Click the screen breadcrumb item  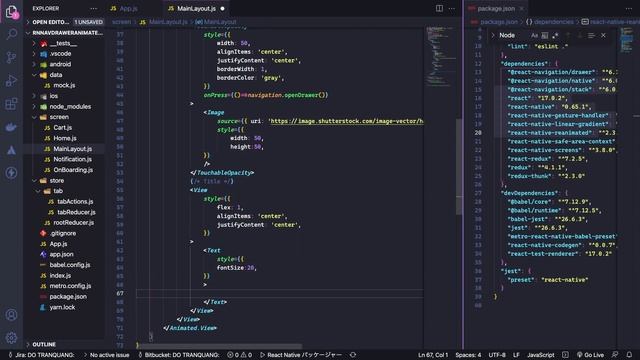(x=122, y=22)
